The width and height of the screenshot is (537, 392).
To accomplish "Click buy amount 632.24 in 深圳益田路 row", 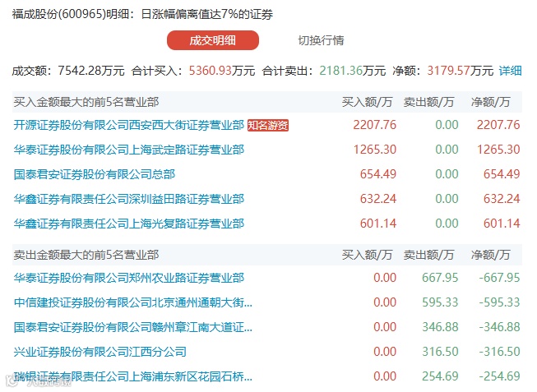I will (378, 199).
